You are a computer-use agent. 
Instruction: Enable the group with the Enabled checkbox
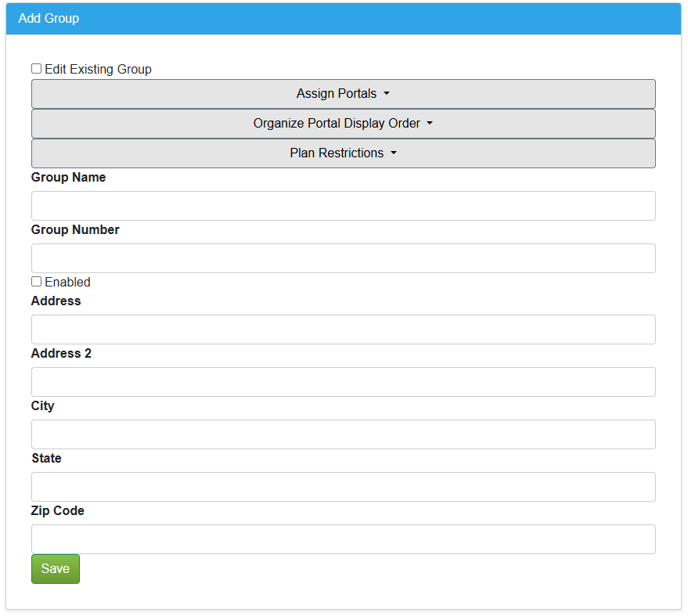(x=37, y=282)
